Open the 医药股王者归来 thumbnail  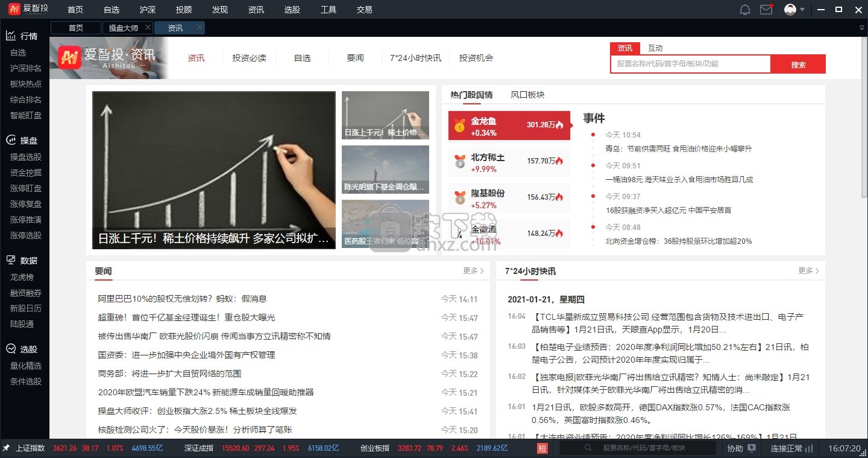(385, 224)
